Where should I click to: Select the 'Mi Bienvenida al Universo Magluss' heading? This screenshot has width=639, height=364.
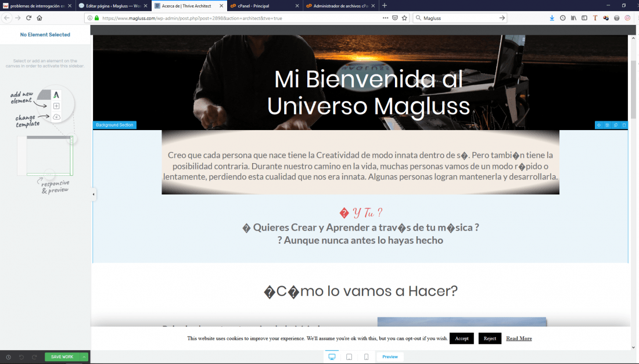(x=368, y=92)
